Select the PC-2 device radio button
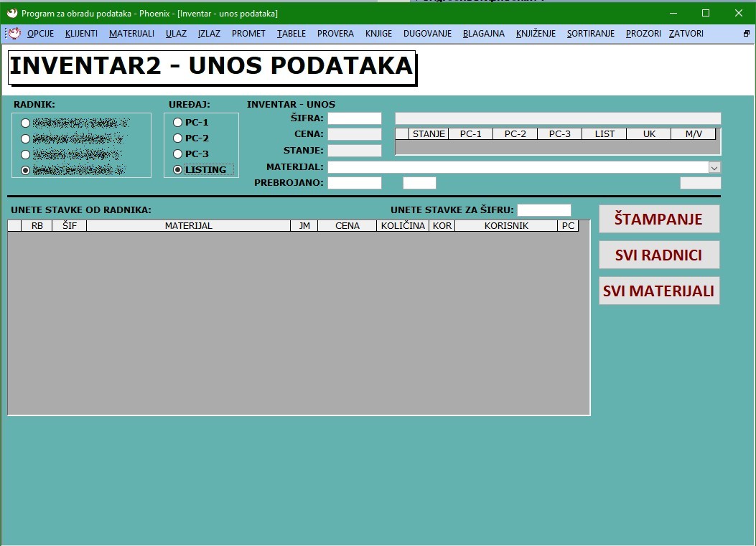The width and height of the screenshot is (756, 546). point(178,138)
